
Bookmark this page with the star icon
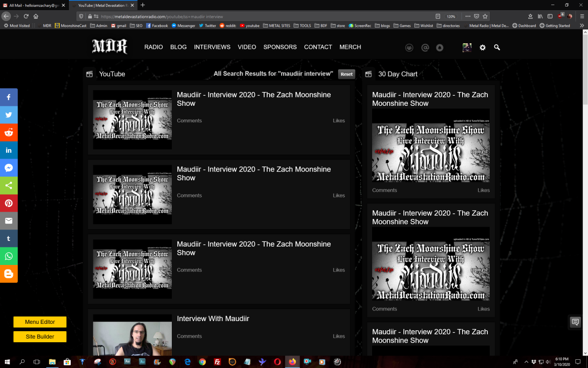pyautogui.click(x=485, y=16)
